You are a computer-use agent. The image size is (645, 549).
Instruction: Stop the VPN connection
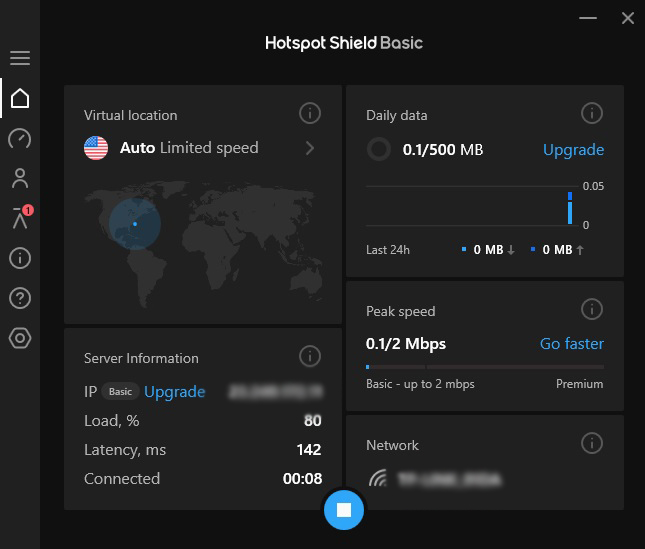click(x=344, y=509)
